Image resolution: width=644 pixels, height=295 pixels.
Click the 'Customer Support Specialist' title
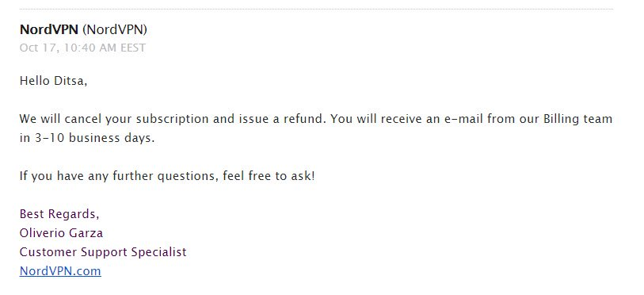(x=103, y=252)
